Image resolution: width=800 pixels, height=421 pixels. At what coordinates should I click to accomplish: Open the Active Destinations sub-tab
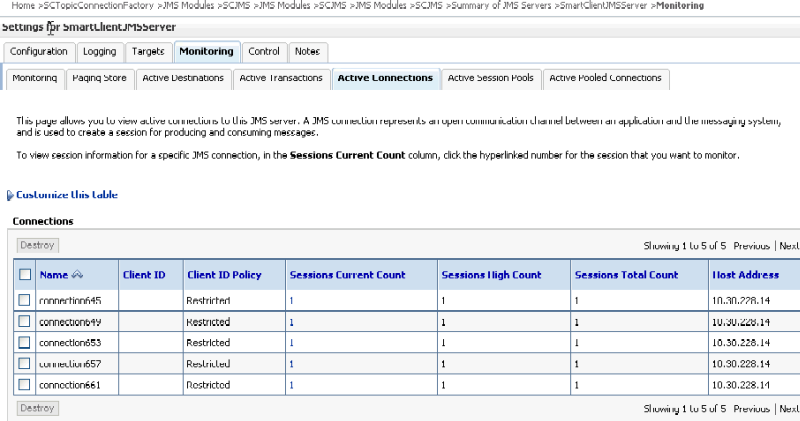tap(183, 78)
